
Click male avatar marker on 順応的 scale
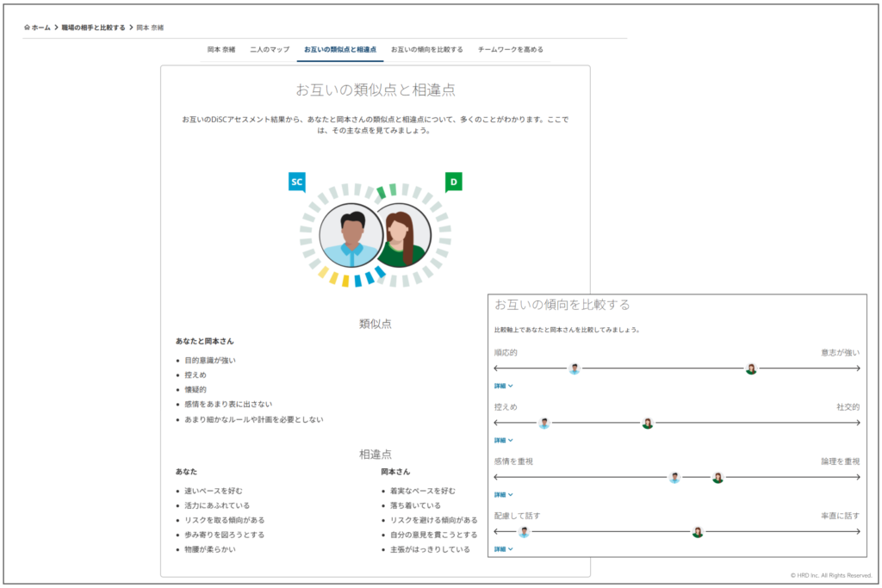click(575, 368)
